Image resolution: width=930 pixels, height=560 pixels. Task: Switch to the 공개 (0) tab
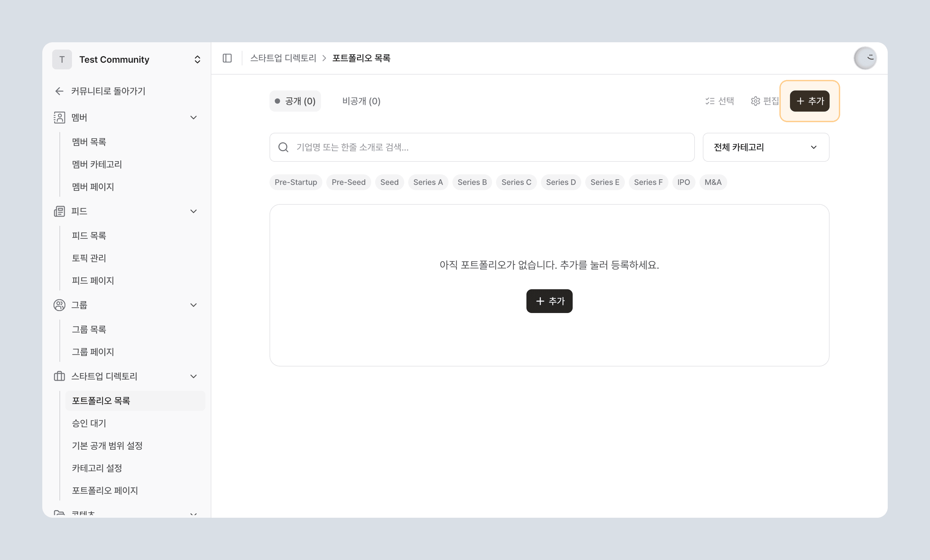[x=295, y=101]
